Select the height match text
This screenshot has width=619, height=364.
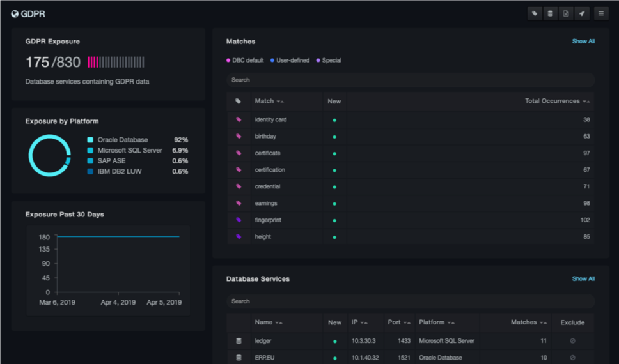[263, 237]
